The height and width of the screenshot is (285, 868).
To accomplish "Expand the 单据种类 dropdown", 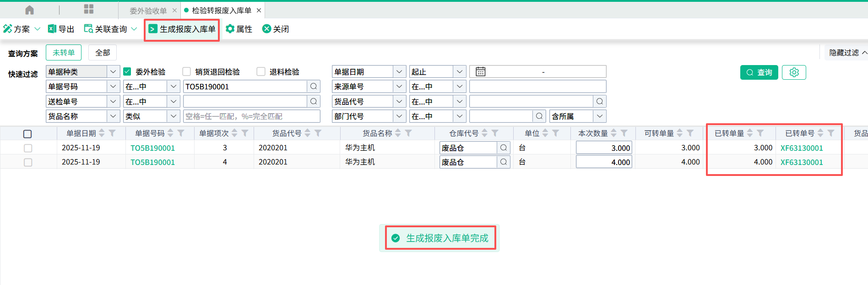I will click(113, 72).
